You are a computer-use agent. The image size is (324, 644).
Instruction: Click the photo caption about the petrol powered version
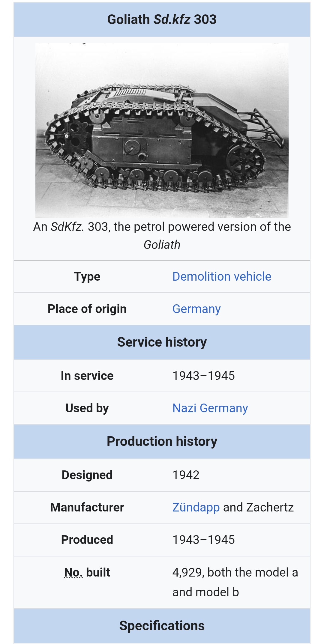click(162, 235)
